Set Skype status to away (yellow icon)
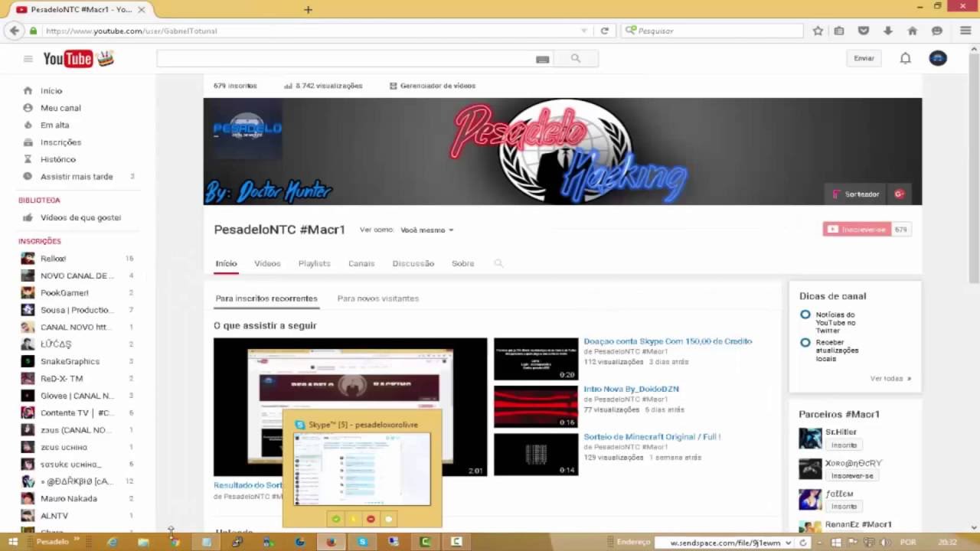The width and height of the screenshot is (980, 551). point(353,519)
